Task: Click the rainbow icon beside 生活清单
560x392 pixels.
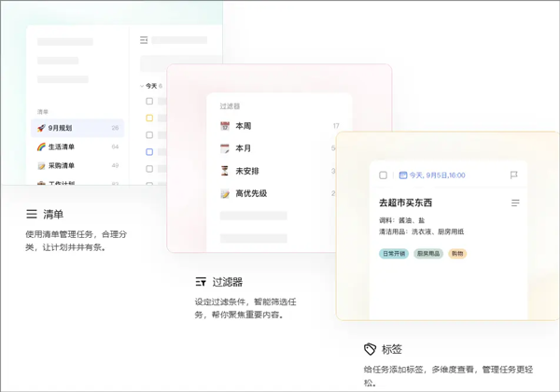Action: point(41,147)
